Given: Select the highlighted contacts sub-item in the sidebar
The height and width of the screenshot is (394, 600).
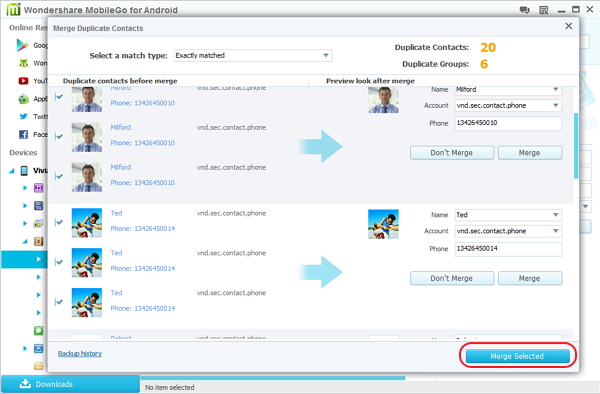Looking at the screenshot, I should [x=24, y=259].
